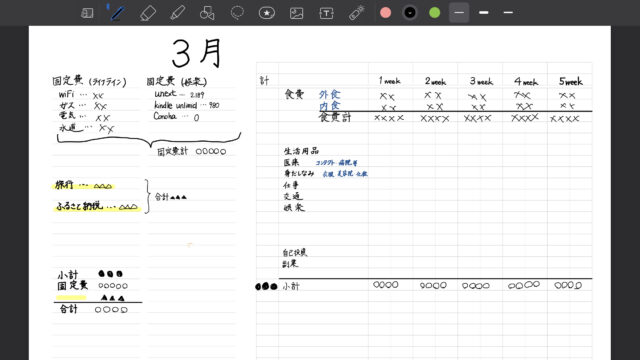Screen dimensions: 640x360
Task: Select the Highlighter tool
Action: tap(178, 13)
